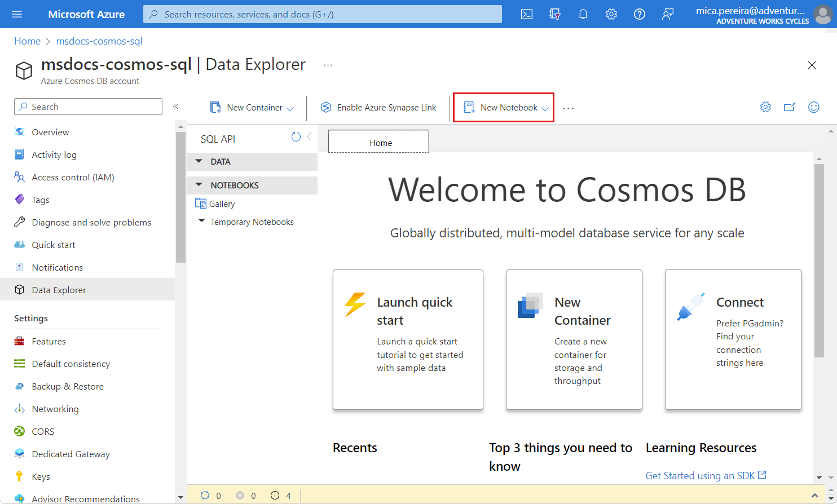Open more toolbar commands ellipsis
Screen dimensions: 837x504
coord(568,108)
